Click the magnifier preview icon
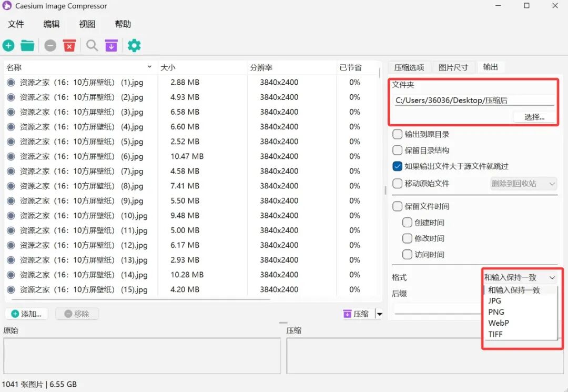Screen dimensions: 568x392 tap(92, 46)
